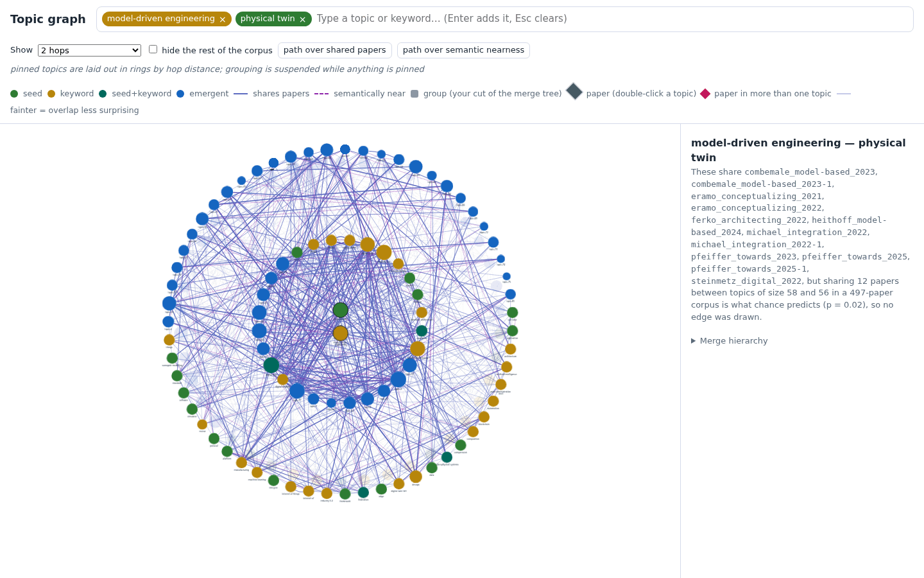Select the machine learning topic node
This screenshot has width=924, height=578.
tap(257, 473)
